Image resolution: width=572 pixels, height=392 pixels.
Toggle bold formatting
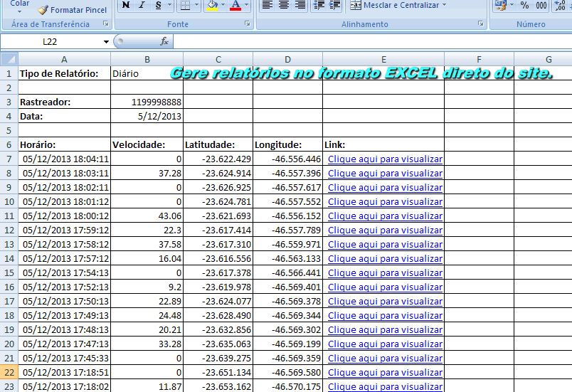pyautogui.click(x=126, y=5)
